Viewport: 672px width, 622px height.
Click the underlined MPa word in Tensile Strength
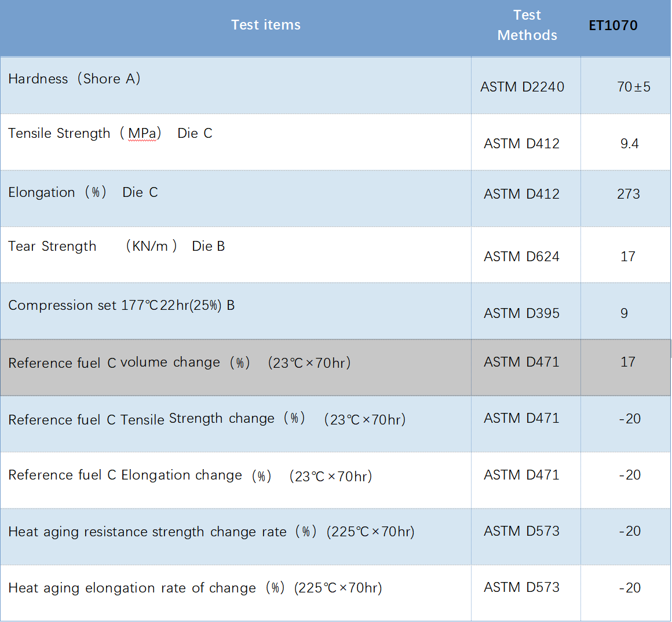click(142, 134)
